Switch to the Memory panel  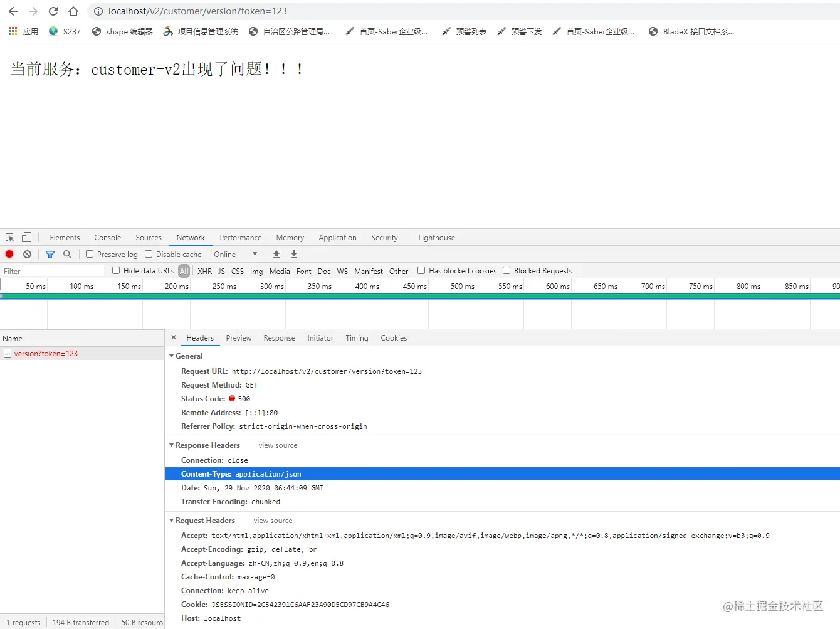290,238
